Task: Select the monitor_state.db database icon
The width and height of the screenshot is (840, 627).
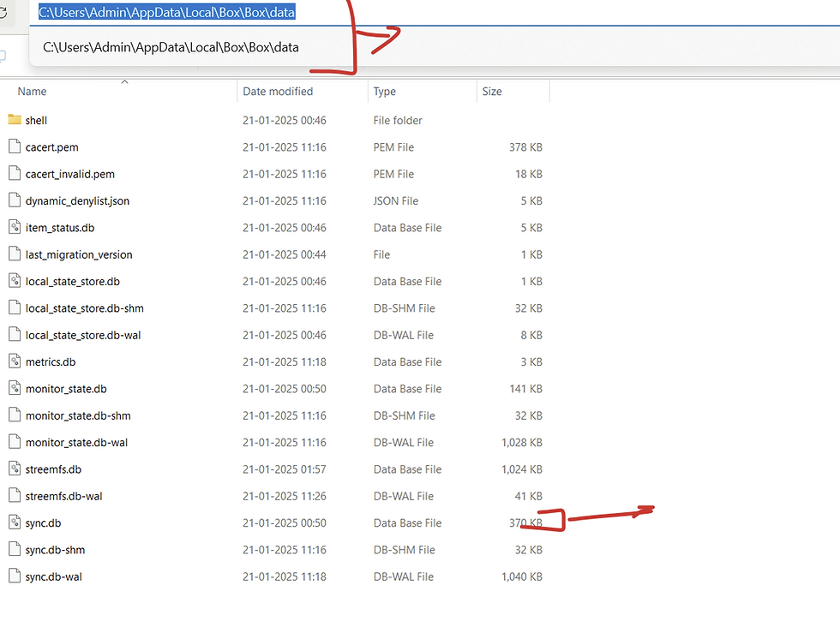Action: [15, 388]
